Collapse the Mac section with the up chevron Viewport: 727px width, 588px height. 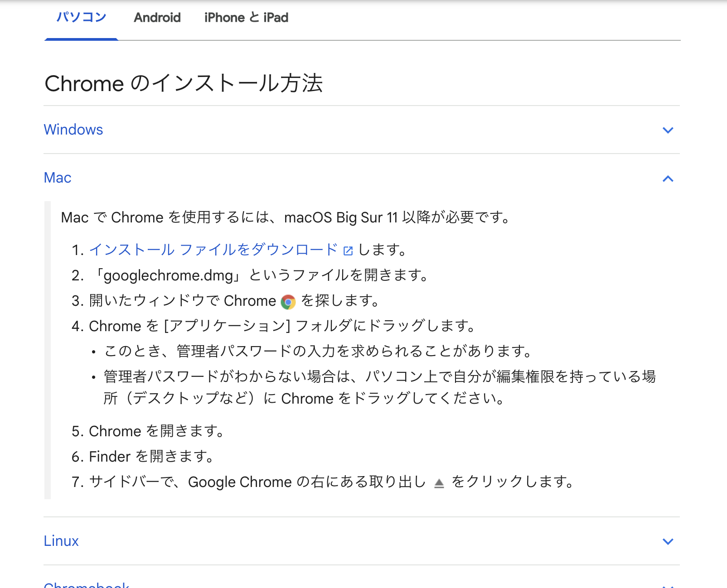pos(668,178)
